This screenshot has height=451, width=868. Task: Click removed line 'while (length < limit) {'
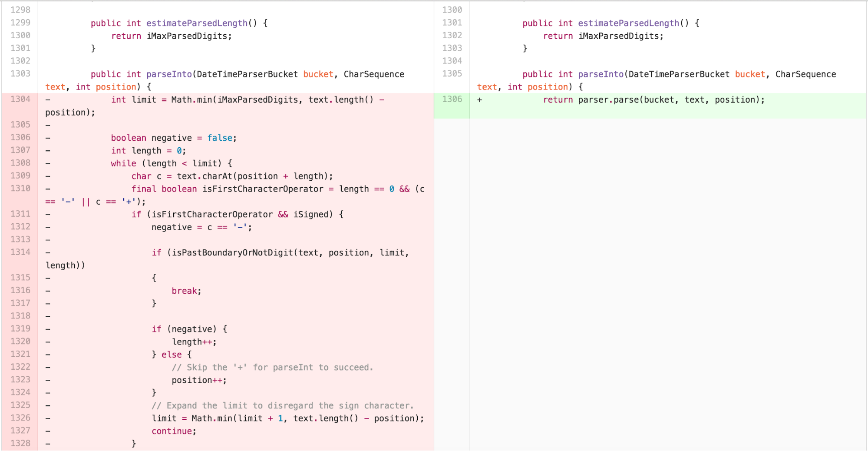pos(172,164)
